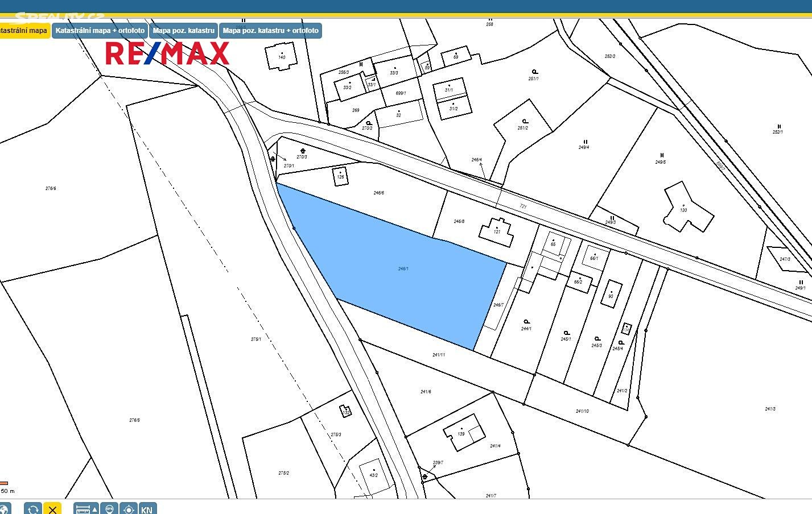The image size is (812, 514).
Task: Click parcel label 241/11
Action: [x=439, y=355]
